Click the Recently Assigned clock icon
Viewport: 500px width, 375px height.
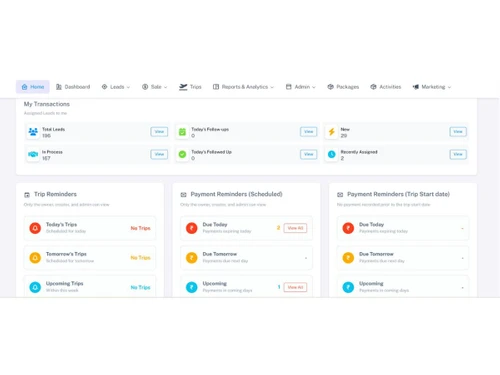(332, 154)
